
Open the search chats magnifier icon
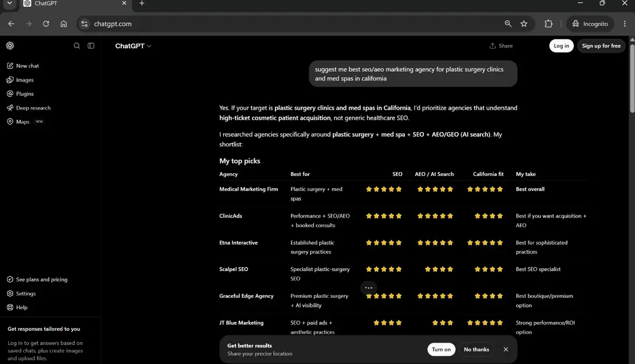point(77,46)
